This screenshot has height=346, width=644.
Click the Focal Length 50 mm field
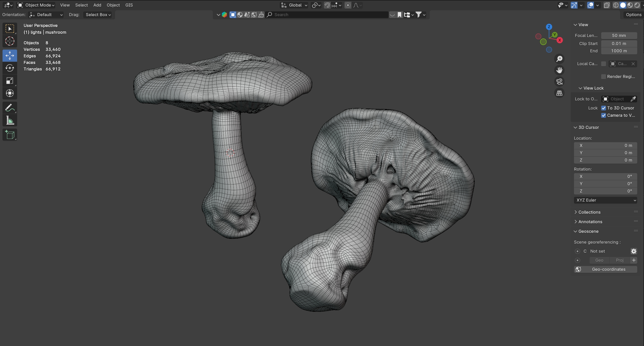tap(619, 35)
